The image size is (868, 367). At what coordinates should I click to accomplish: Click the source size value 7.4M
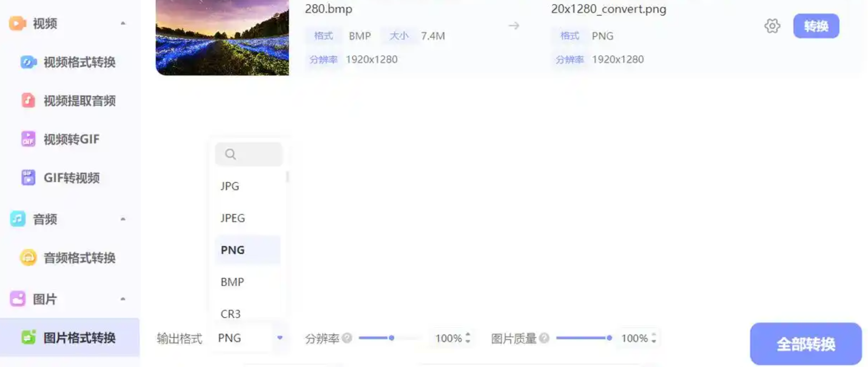click(x=433, y=36)
